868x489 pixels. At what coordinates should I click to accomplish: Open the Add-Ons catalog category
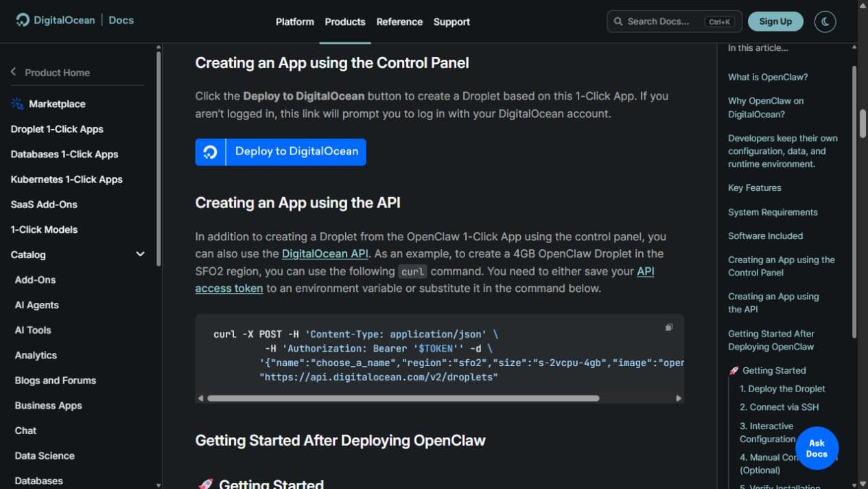tap(35, 280)
